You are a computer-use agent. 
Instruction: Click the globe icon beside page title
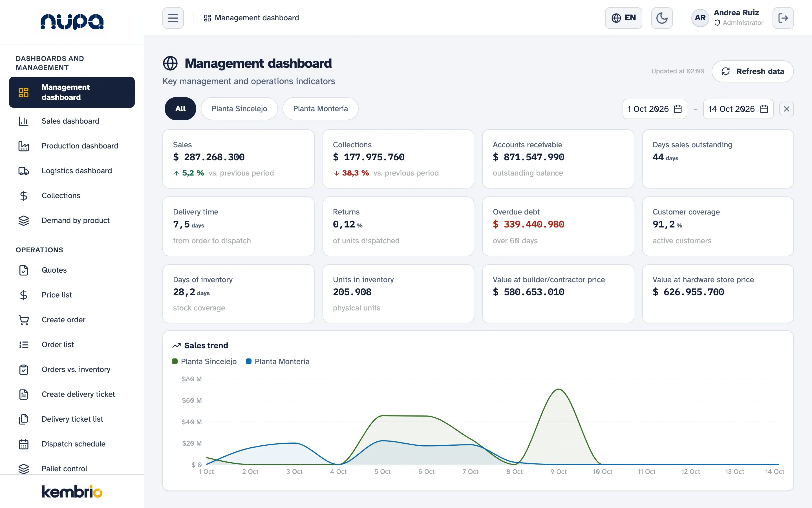click(x=170, y=63)
